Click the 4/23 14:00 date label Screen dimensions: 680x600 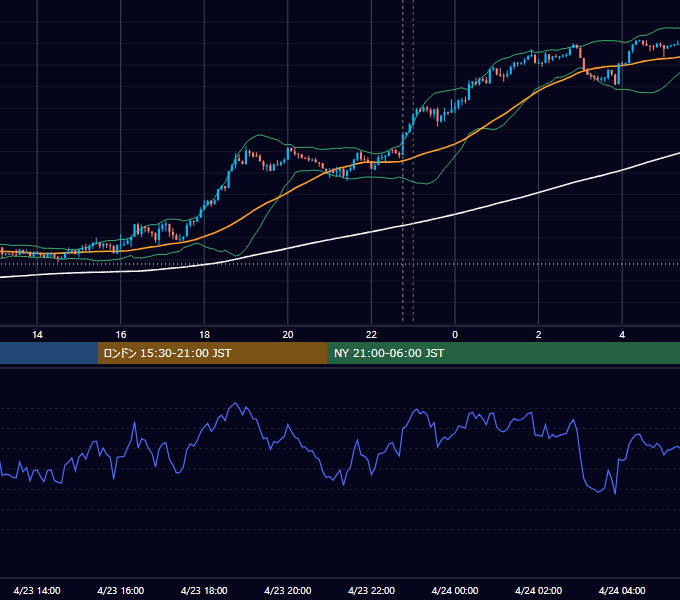click(37, 590)
